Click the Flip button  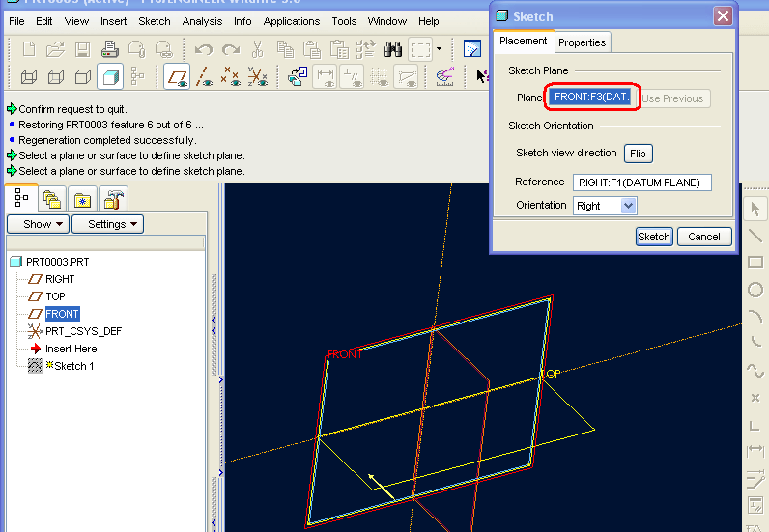pyautogui.click(x=638, y=154)
